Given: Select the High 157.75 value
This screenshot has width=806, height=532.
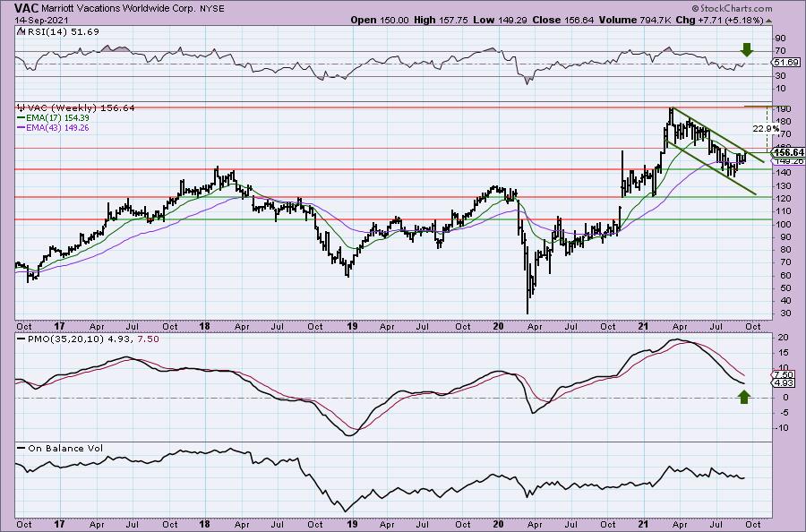Looking at the screenshot, I should pyautogui.click(x=441, y=20).
